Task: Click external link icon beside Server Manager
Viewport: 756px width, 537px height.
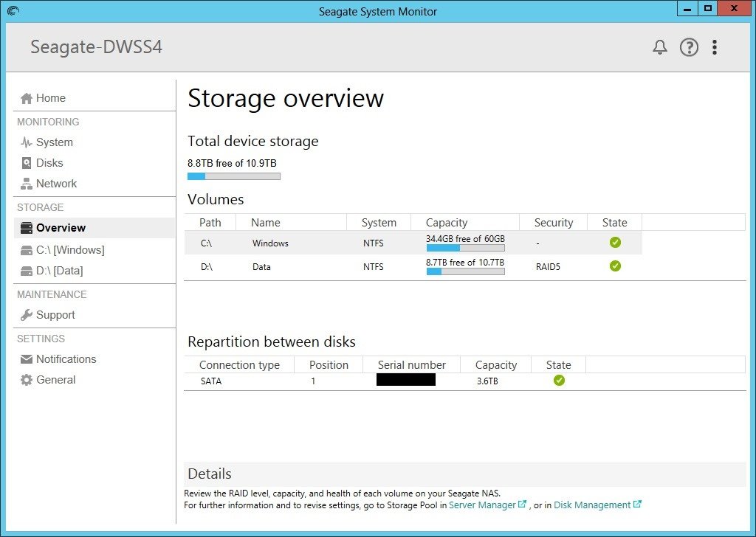Action: [x=522, y=505]
